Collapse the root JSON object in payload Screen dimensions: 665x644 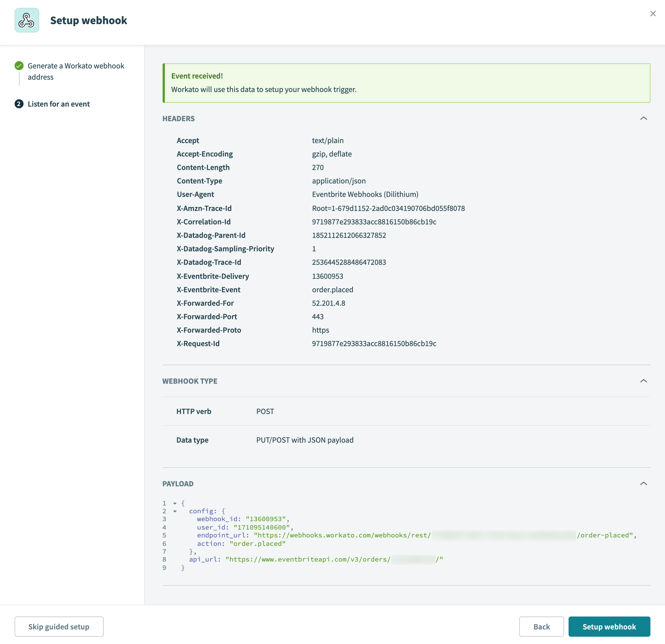coord(174,503)
